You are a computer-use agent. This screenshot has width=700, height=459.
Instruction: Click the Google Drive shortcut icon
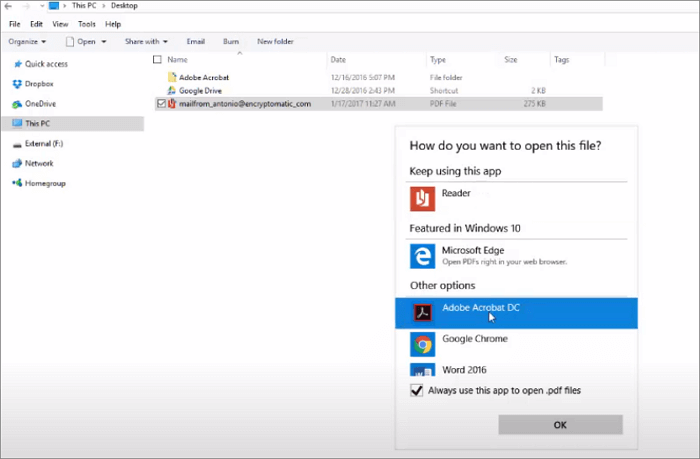click(172, 90)
